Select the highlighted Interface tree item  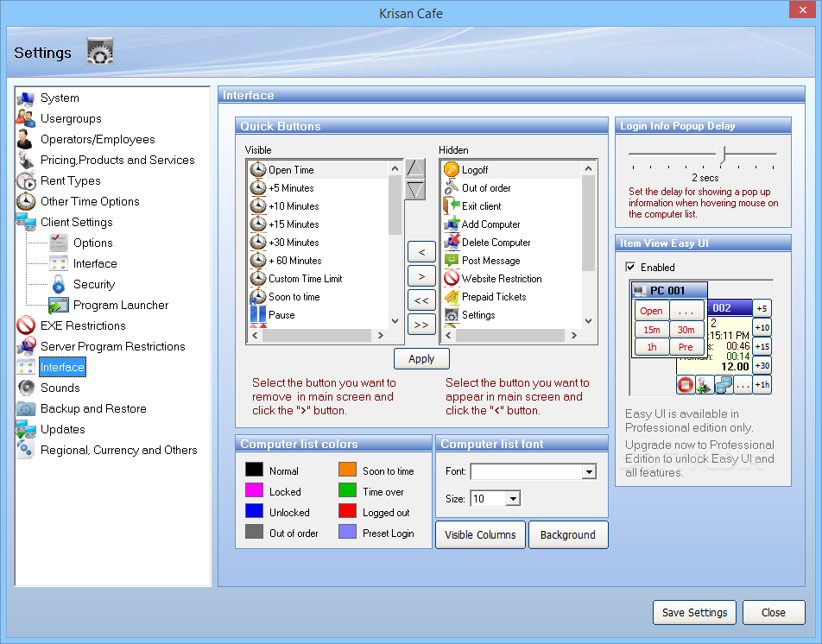click(62, 368)
